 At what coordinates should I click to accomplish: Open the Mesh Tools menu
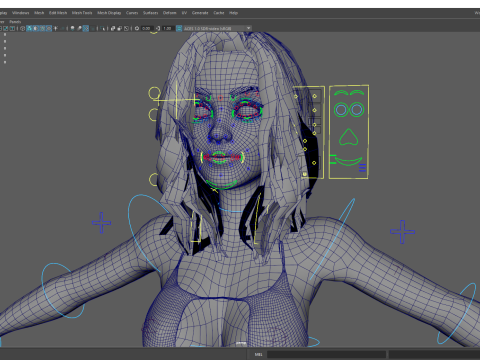pyautogui.click(x=82, y=13)
